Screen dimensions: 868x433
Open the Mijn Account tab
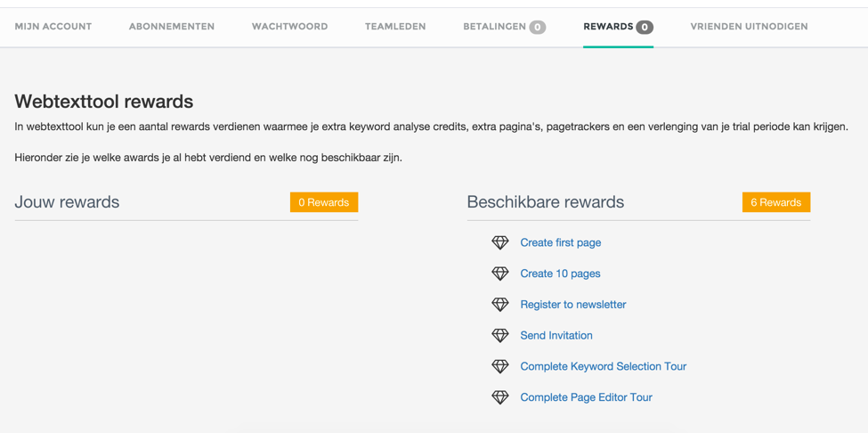point(53,27)
